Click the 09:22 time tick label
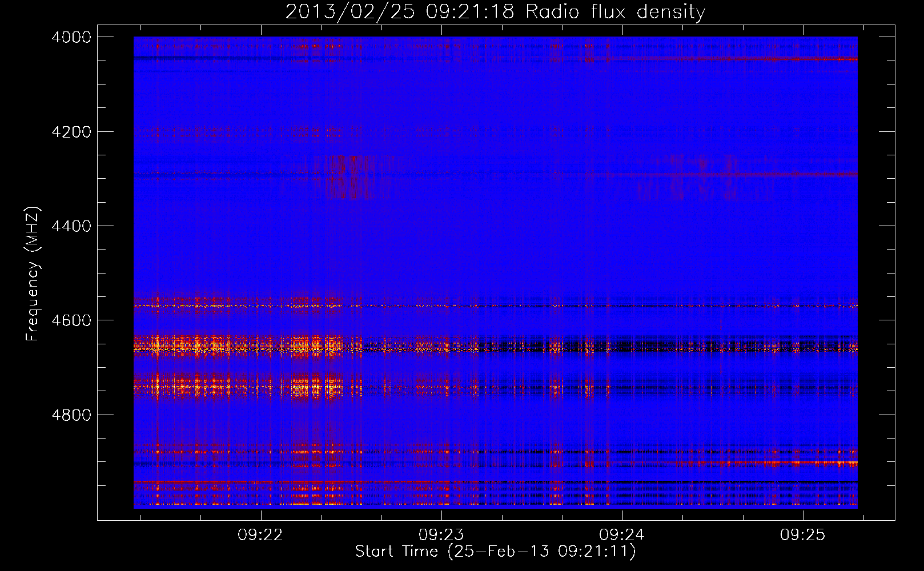 click(x=260, y=534)
